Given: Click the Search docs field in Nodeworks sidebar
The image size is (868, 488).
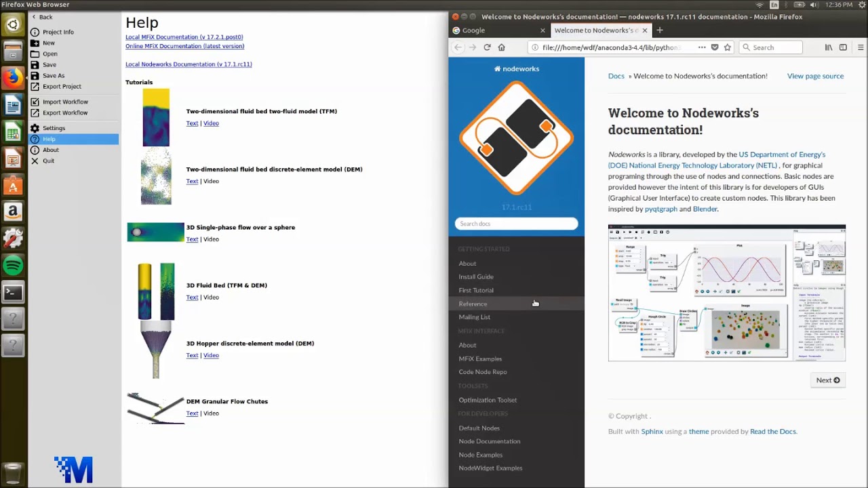Looking at the screenshot, I should (x=516, y=224).
